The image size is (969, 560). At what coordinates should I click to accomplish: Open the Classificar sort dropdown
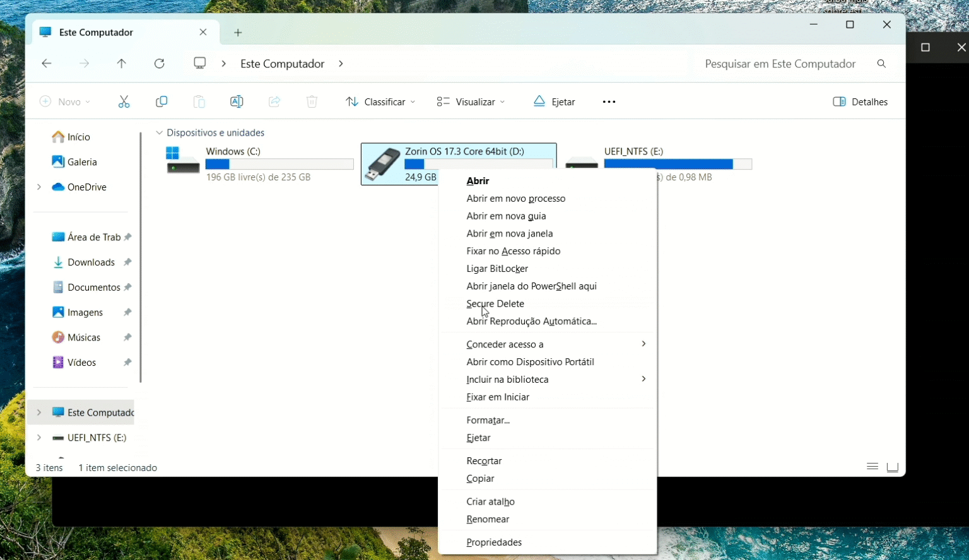tap(380, 102)
